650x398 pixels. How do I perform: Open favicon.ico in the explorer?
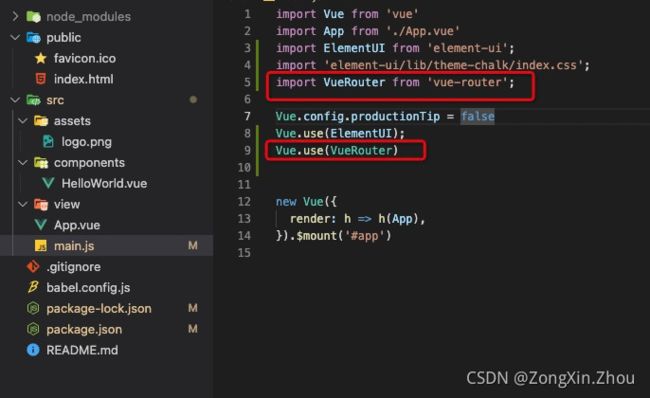point(85,58)
